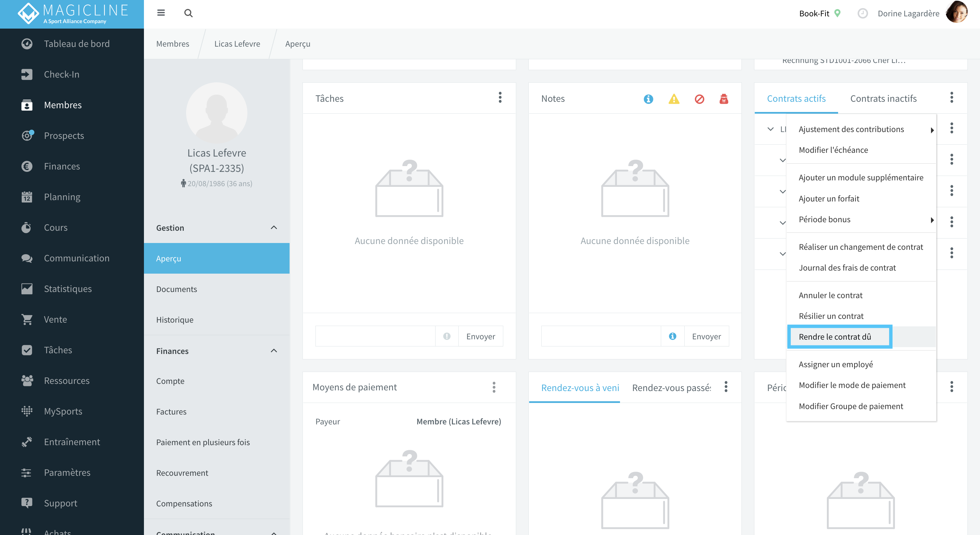The width and height of the screenshot is (980, 535).
Task: Choose Résilier un contrat
Action: [831, 316]
